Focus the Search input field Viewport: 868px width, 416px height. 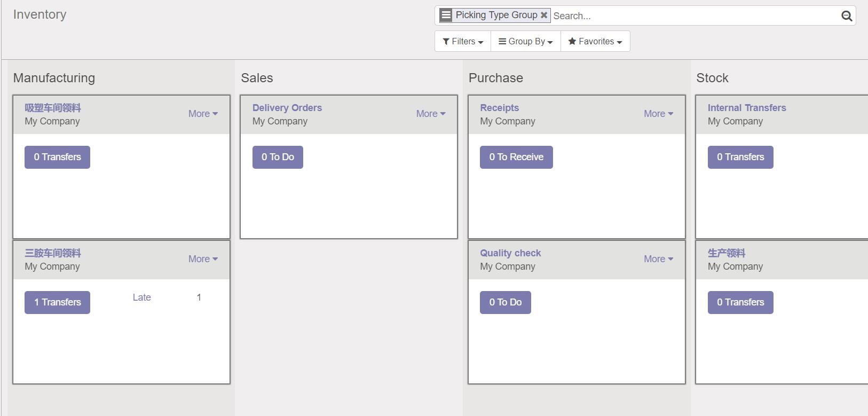pyautogui.click(x=695, y=15)
